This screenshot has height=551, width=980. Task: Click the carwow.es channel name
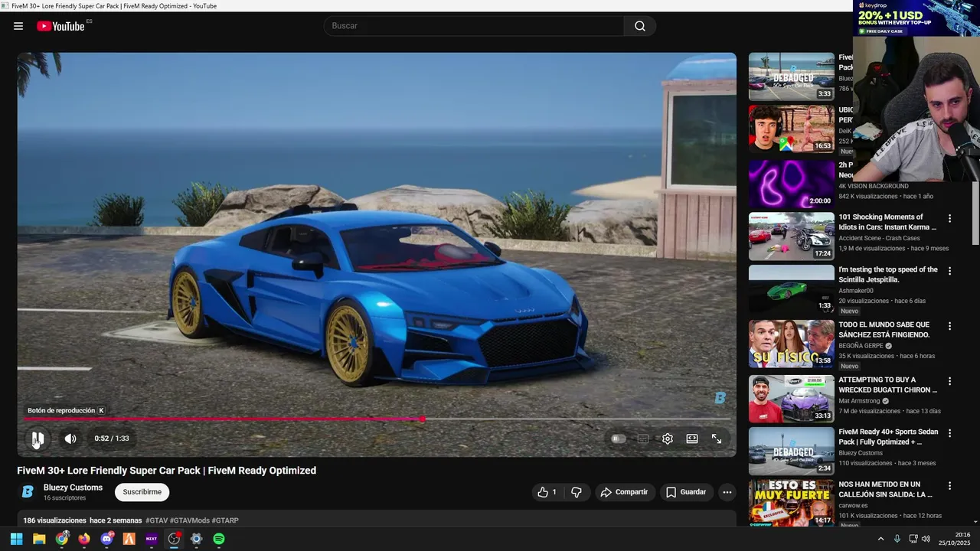(x=853, y=506)
